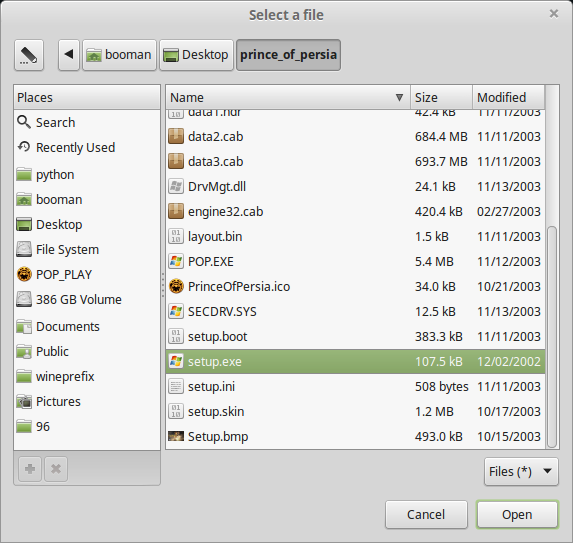Image resolution: width=573 pixels, height=543 pixels.
Task: Sort files by Modified column header
Action: pos(509,98)
